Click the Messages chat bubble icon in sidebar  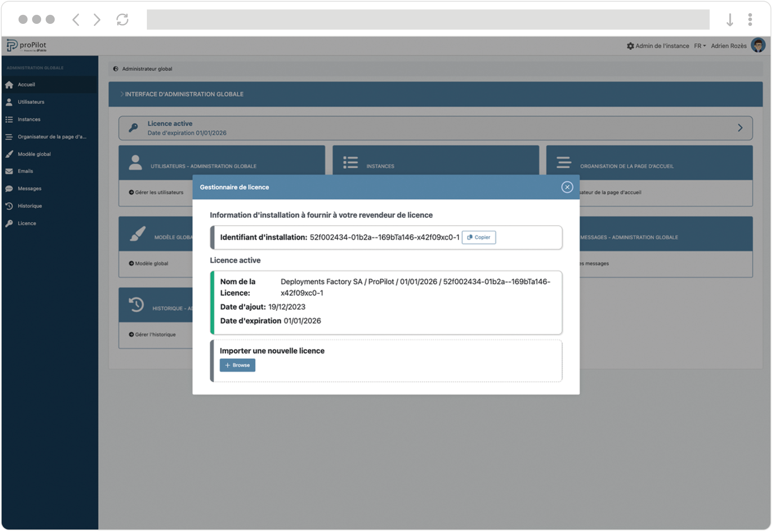click(x=9, y=188)
